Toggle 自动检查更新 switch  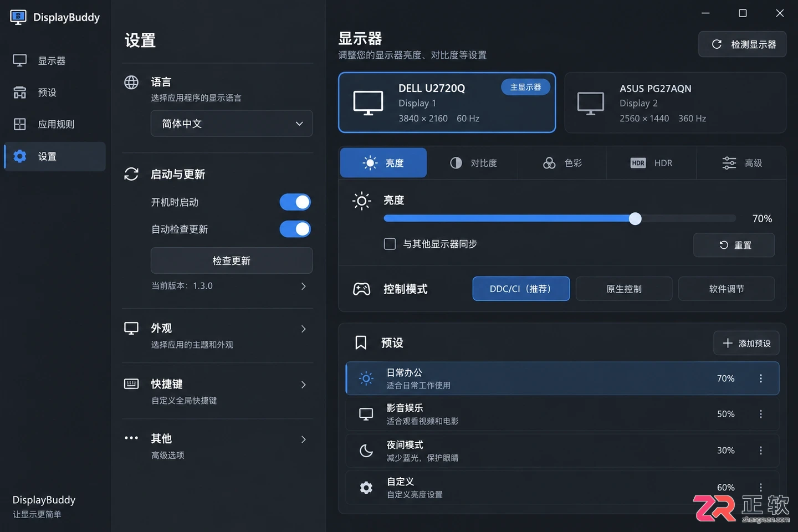295,229
